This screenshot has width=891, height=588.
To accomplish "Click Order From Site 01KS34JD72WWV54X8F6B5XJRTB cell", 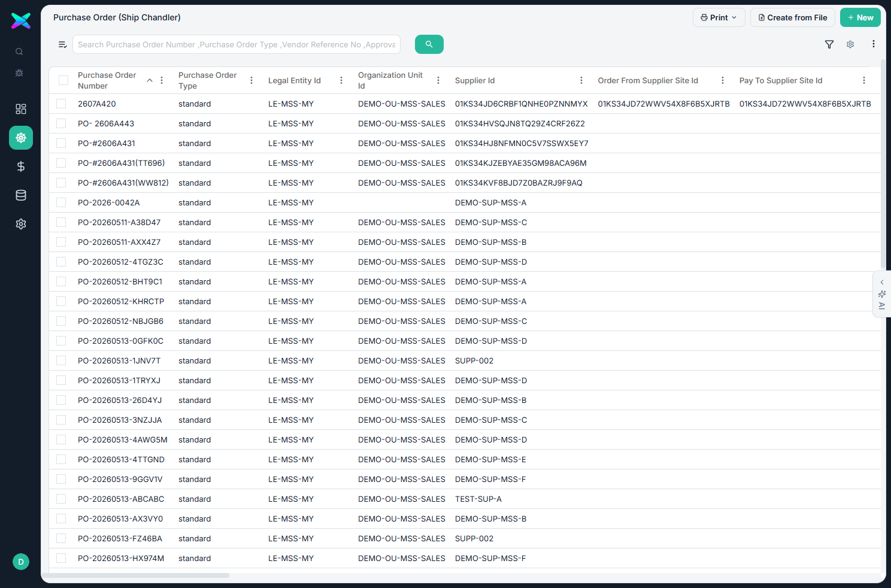I will pyautogui.click(x=663, y=104).
